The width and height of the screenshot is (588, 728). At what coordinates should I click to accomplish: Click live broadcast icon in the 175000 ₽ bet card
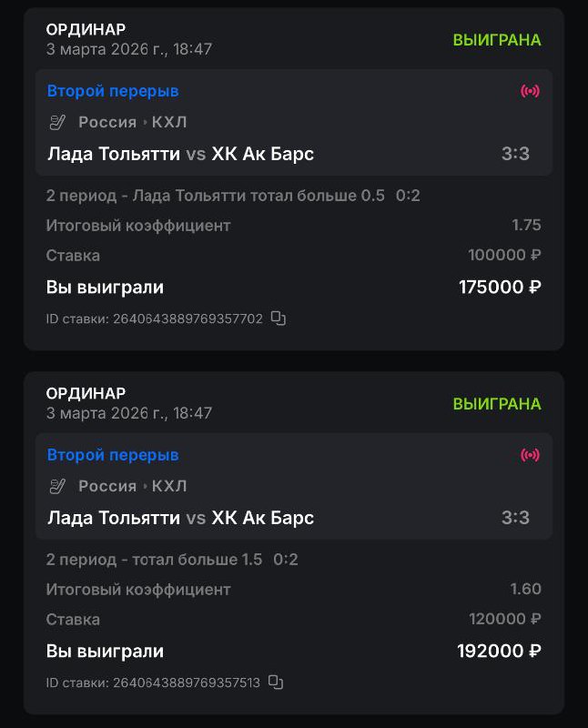tap(530, 91)
